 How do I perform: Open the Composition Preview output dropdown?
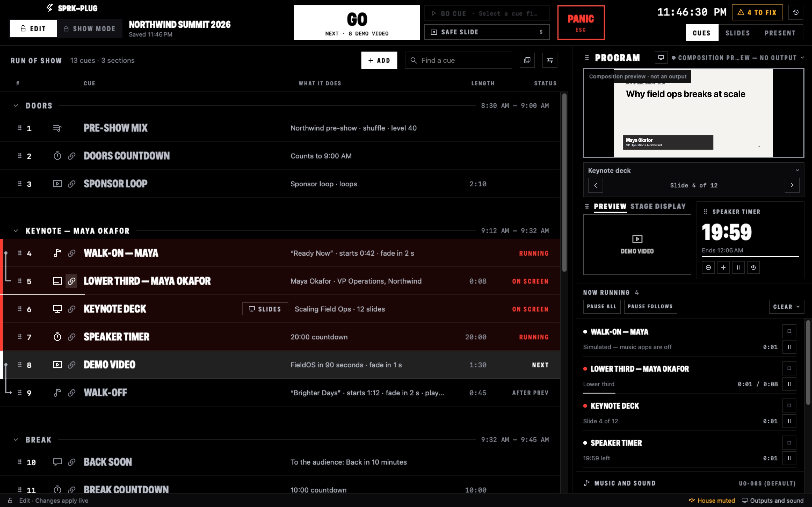[738, 58]
